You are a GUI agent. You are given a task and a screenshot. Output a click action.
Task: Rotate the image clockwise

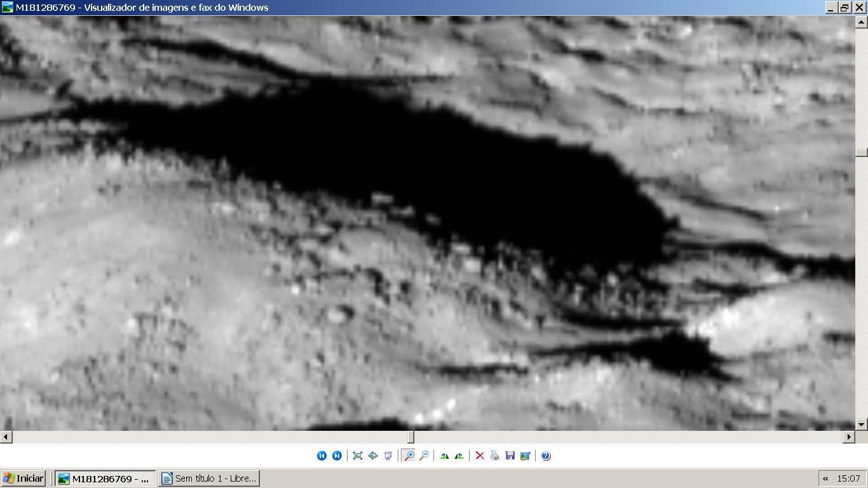[x=444, y=456]
